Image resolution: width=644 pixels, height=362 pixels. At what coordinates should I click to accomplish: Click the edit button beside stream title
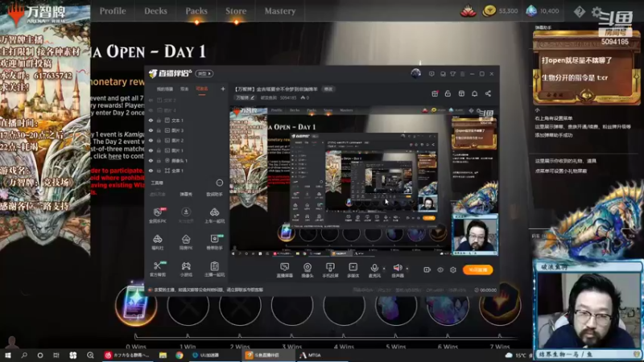click(x=328, y=89)
